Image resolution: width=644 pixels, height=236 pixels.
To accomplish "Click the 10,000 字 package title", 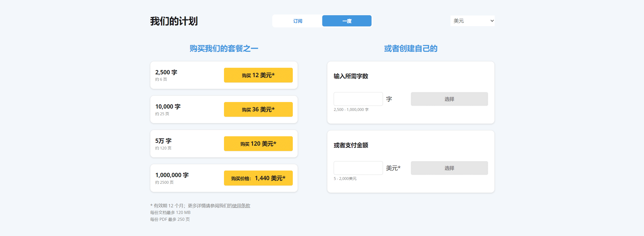I will 168,107.
